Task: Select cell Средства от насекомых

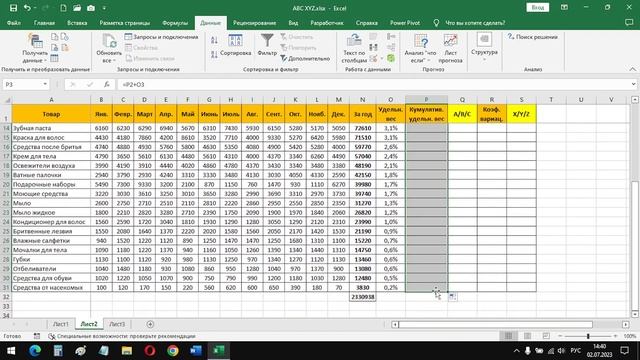Action: click(x=51, y=287)
